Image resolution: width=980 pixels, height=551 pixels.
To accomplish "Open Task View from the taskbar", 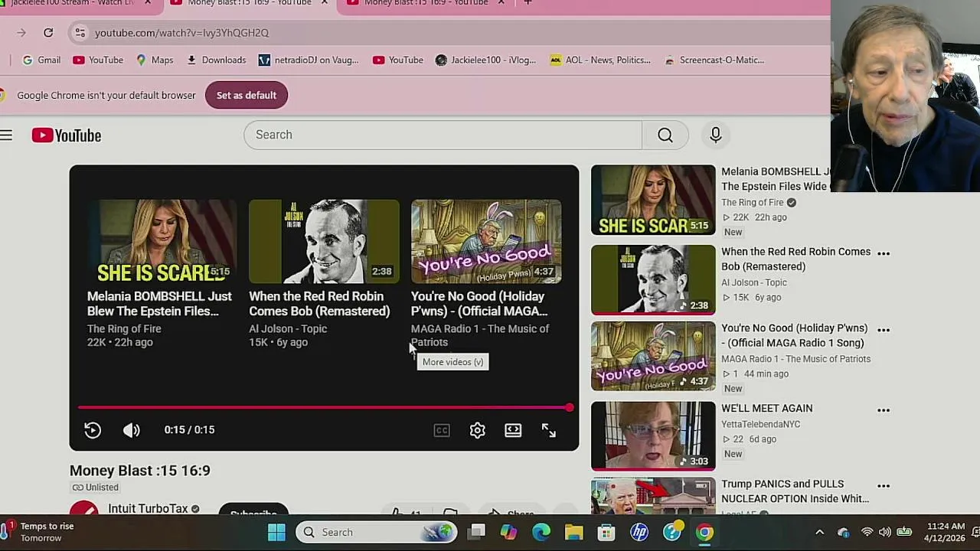I will 477,533.
